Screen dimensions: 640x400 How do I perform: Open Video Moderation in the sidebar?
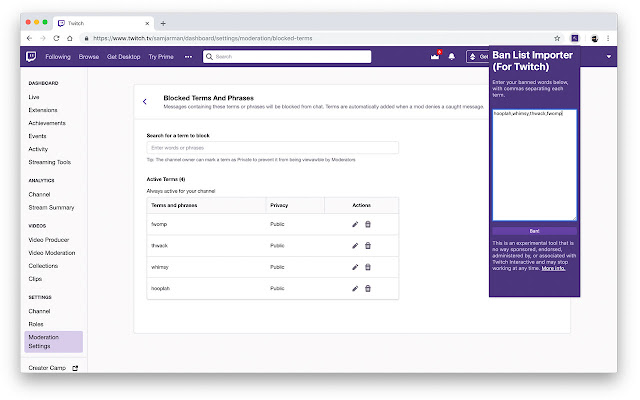pyautogui.click(x=52, y=253)
